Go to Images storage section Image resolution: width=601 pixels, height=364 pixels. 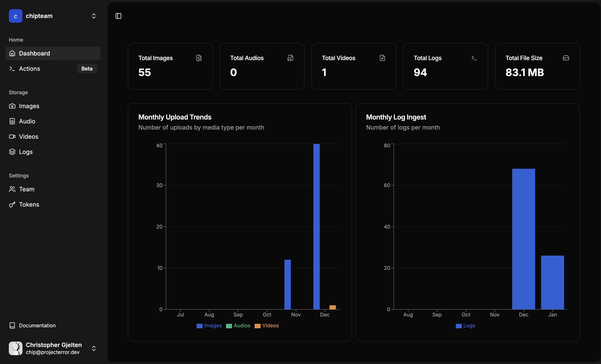[29, 106]
